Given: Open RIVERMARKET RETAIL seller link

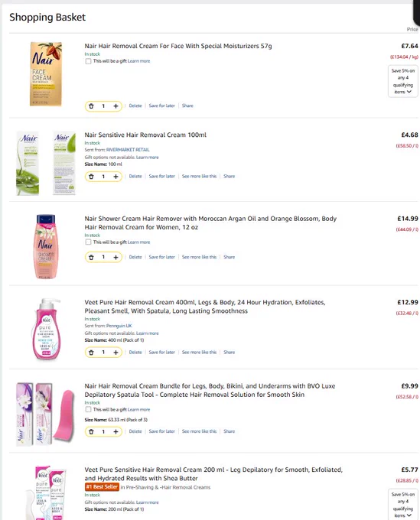Looking at the screenshot, I should [x=128, y=150].
